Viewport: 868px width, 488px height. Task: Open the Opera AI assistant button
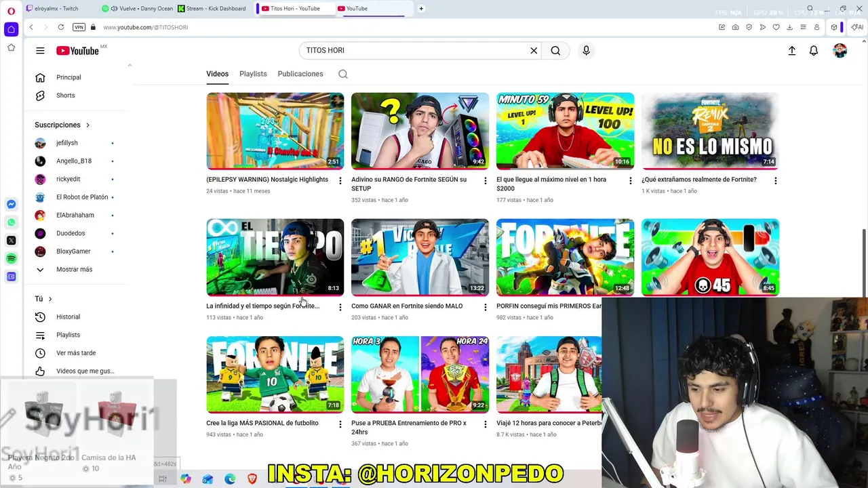pos(858,27)
